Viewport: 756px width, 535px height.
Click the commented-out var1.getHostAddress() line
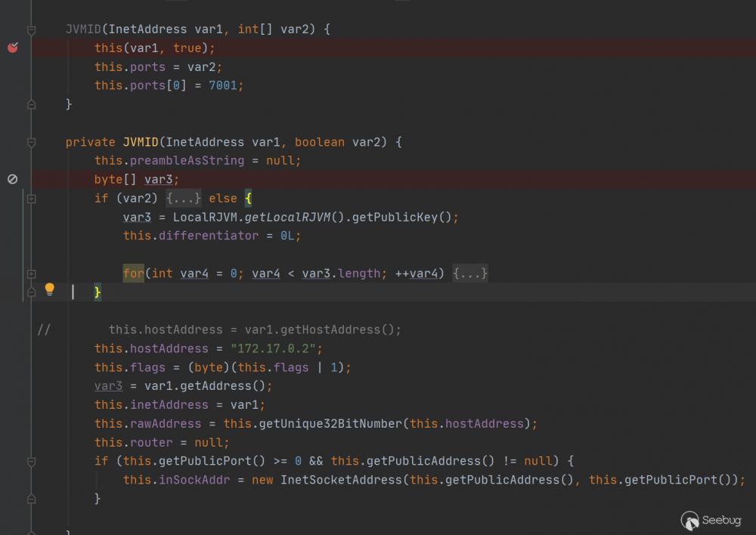click(x=255, y=329)
